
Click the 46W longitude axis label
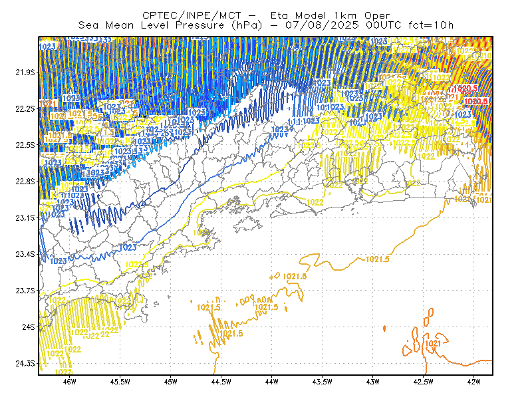70,382
